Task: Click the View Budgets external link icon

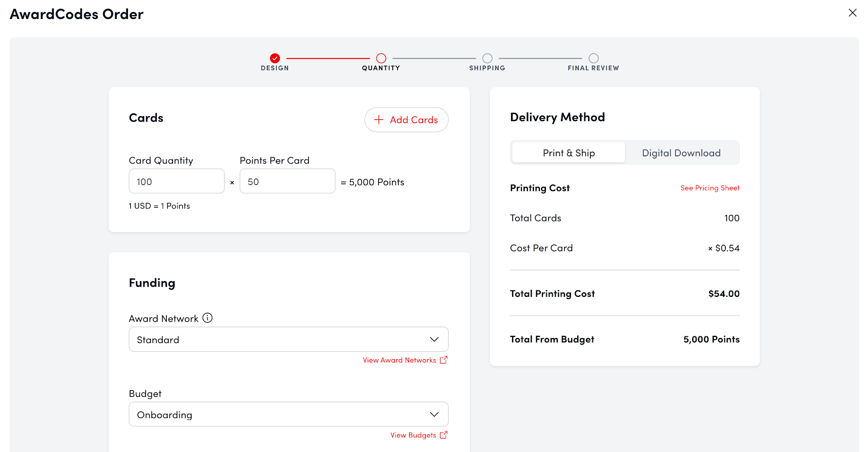Action: coord(443,435)
